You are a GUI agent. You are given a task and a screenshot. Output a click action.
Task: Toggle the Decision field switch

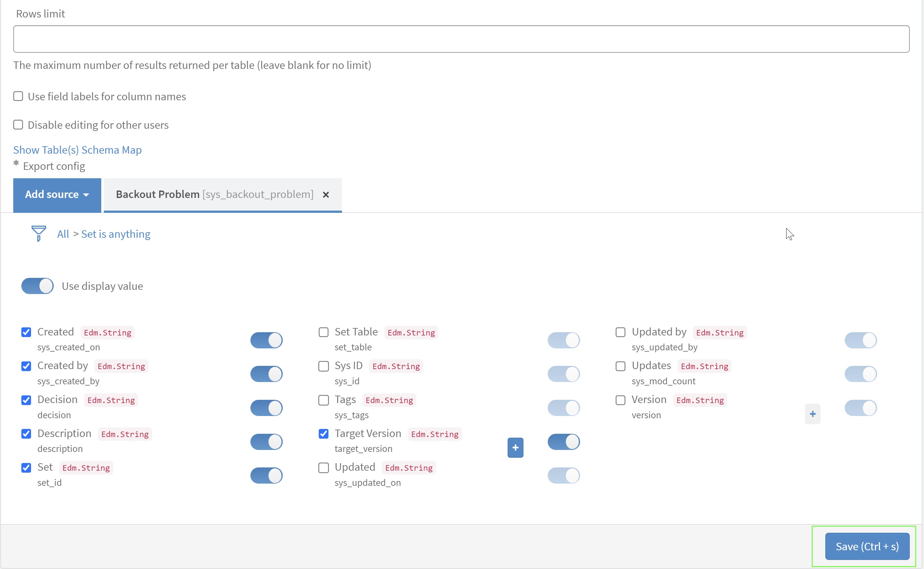266,408
